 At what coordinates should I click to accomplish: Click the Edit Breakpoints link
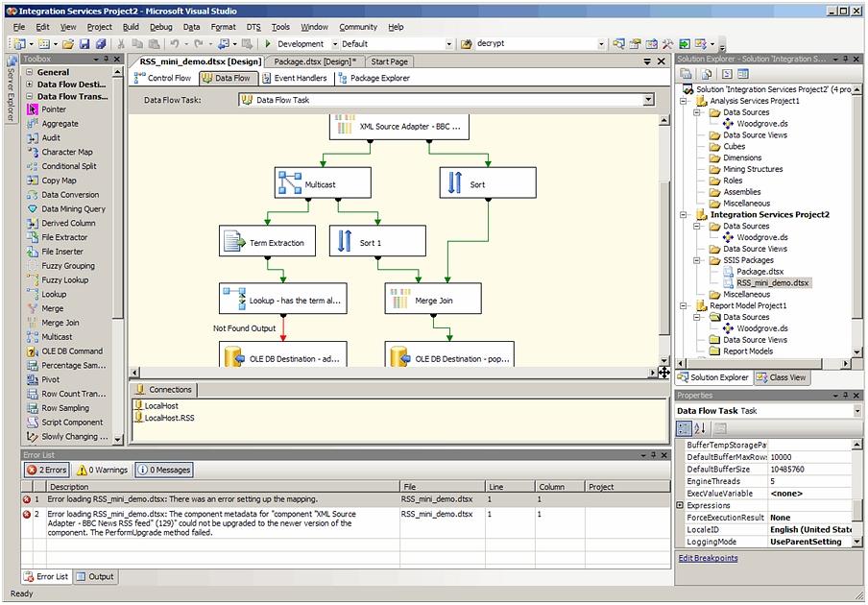[708, 558]
